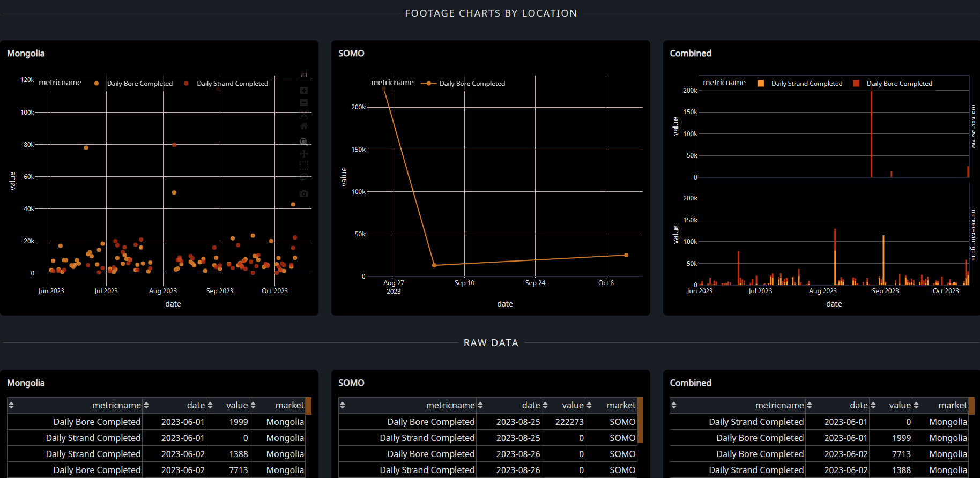
Task: Select value 1388 cell in Mongolia table
Action: pyautogui.click(x=228, y=454)
